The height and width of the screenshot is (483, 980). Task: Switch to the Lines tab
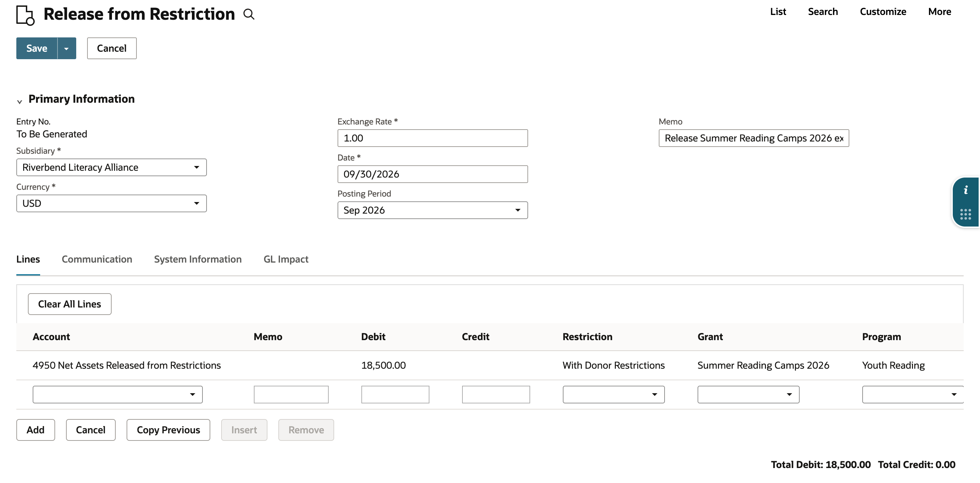click(28, 259)
